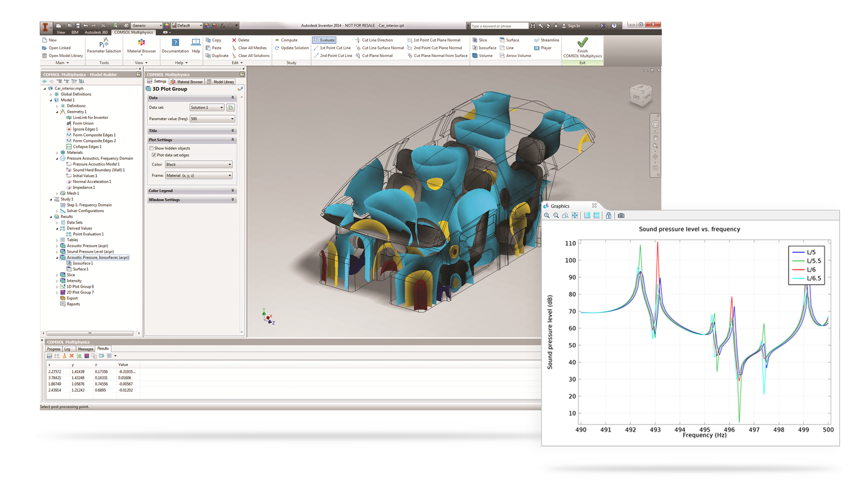
Task: Expand the Color Legend section
Action: click(x=192, y=191)
